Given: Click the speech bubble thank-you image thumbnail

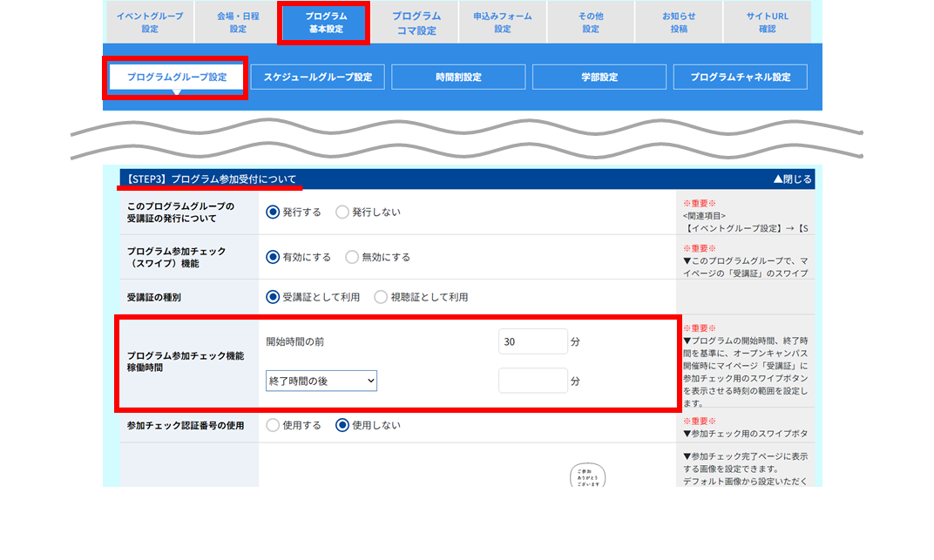Looking at the screenshot, I should coord(587,476).
